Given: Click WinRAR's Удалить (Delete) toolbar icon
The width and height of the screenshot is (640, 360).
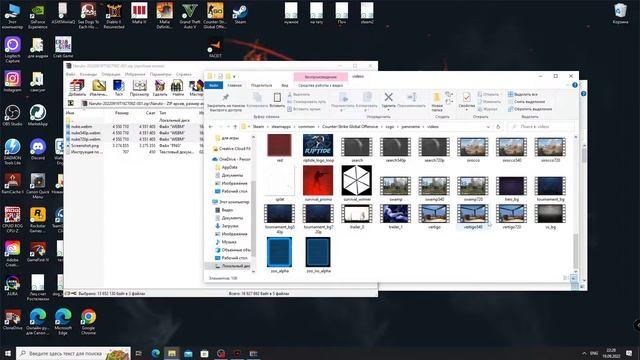Looking at the screenshot, I should (x=160, y=87).
